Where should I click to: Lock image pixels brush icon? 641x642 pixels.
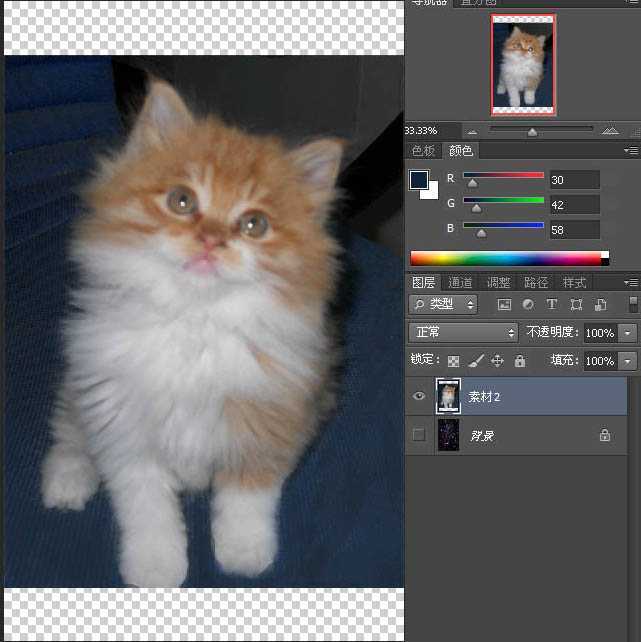pos(476,361)
